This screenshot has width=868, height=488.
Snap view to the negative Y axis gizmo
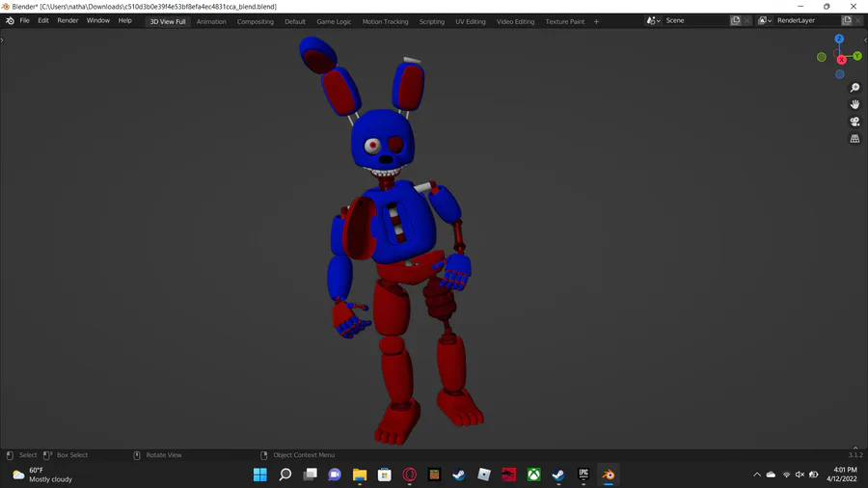pyautogui.click(x=822, y=57)
